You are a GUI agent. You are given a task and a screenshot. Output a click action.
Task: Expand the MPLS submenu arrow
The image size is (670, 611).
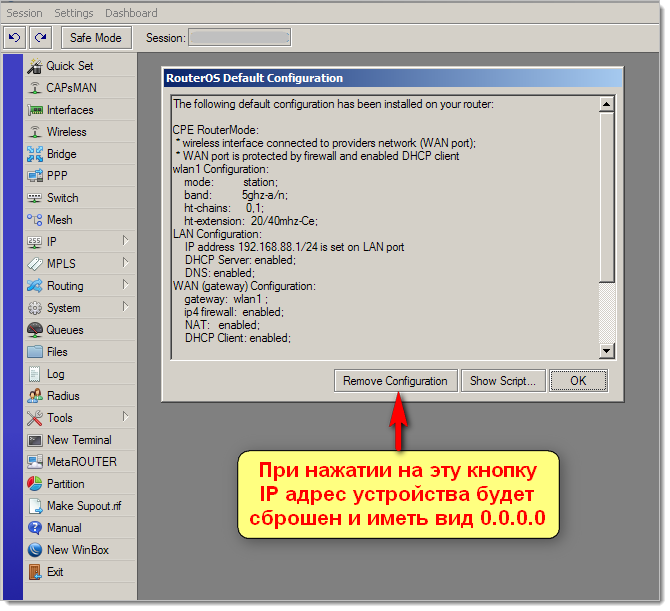tap(125, 262)
